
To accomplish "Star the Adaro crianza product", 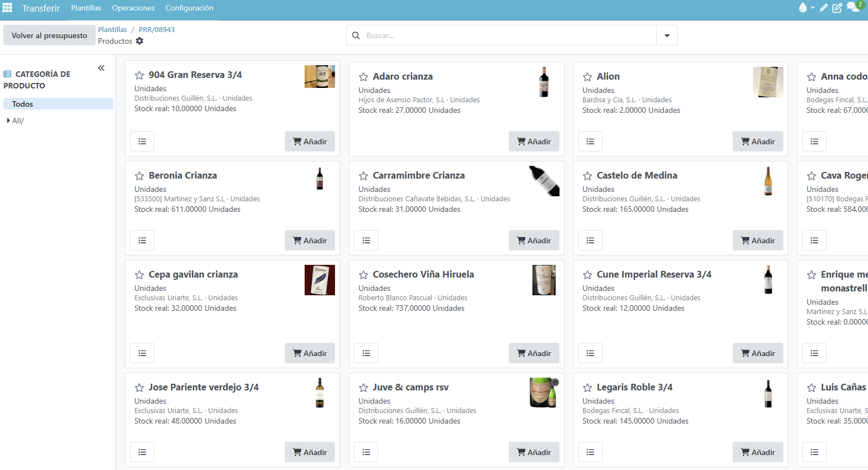I will tap(363, 77).
